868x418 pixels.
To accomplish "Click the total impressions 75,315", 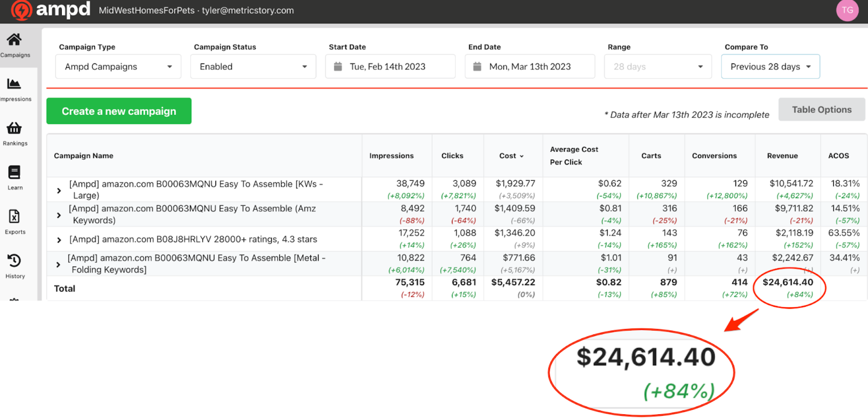I will (410, 282).
